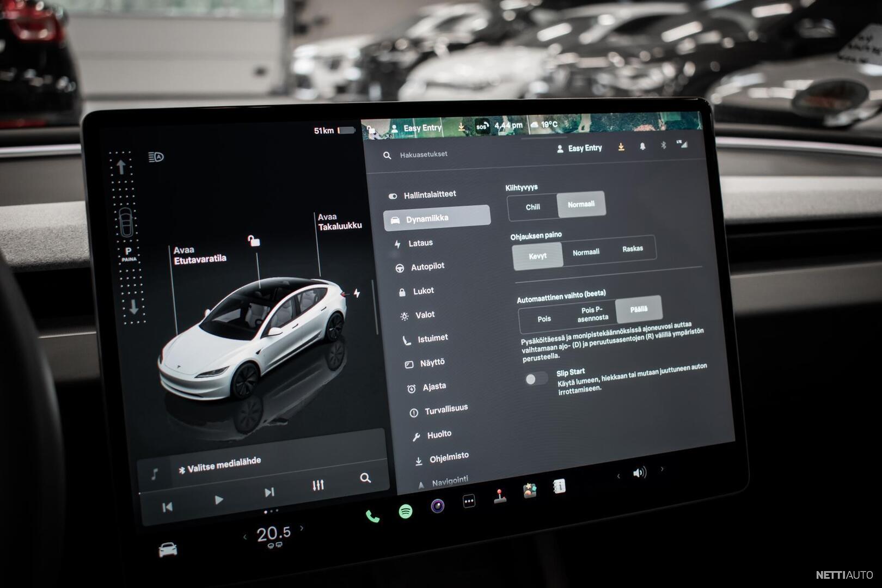
Task: Open the three-dots app launcher
Action: (469, 501)
